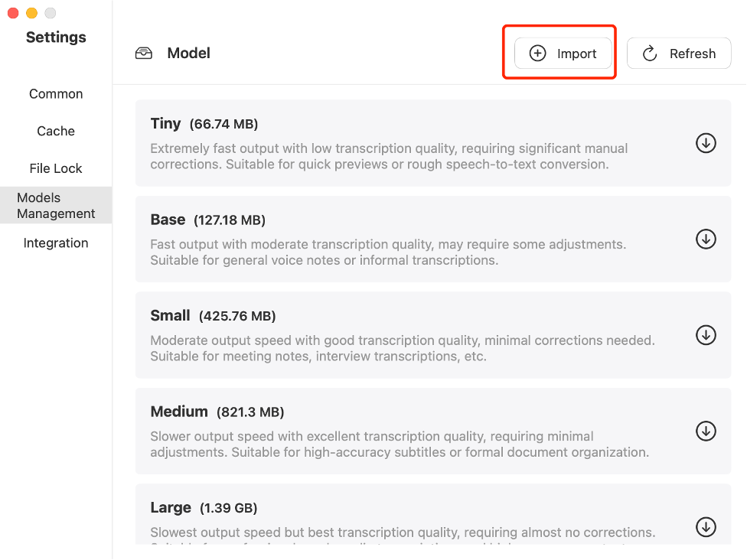Download the Medium model
This screenshot has height=560, width=747.
pos(705,431)
